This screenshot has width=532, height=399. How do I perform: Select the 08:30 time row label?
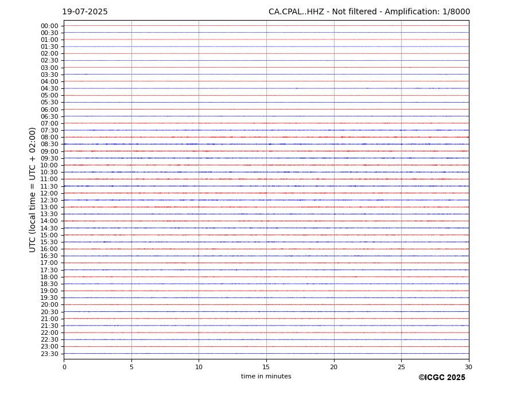[49, 144]
